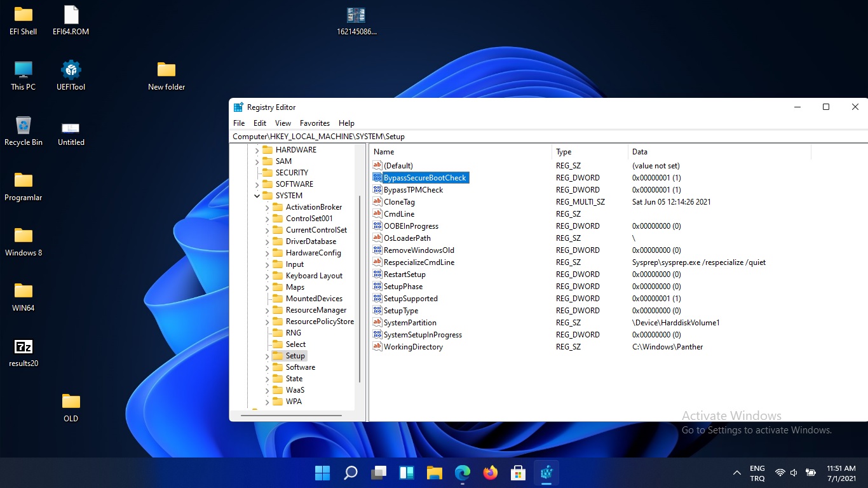Expand the SOFTWARE key
This screenshot has height=488, width=868.
[257, 184]
